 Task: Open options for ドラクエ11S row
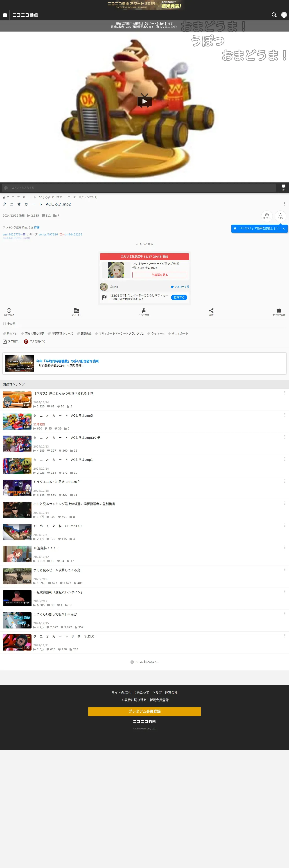285,481
